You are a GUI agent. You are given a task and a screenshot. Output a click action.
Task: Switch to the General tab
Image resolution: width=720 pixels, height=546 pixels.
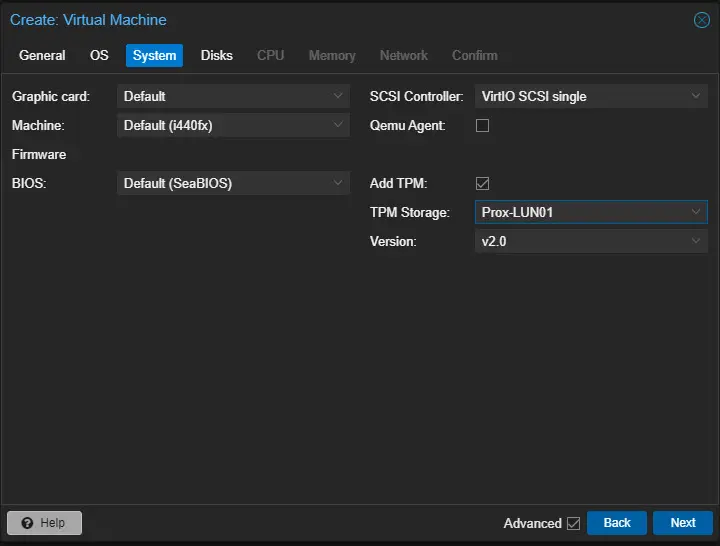(x=42, y=55)
